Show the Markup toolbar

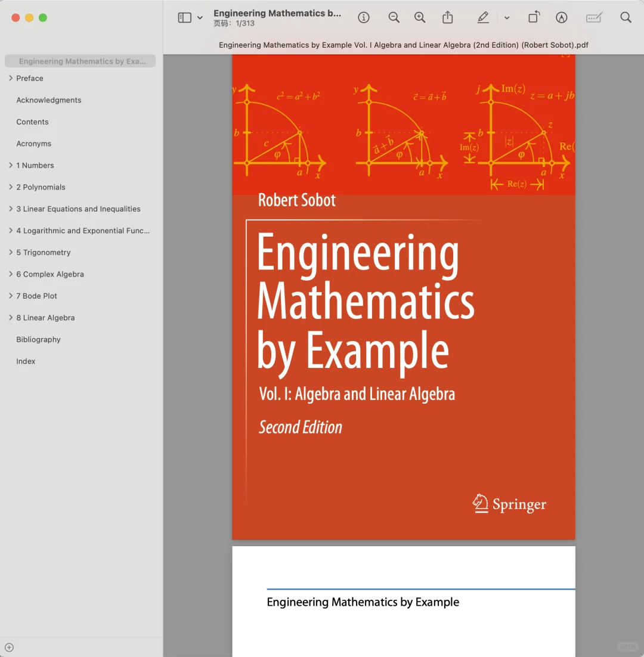click(562, 18)
